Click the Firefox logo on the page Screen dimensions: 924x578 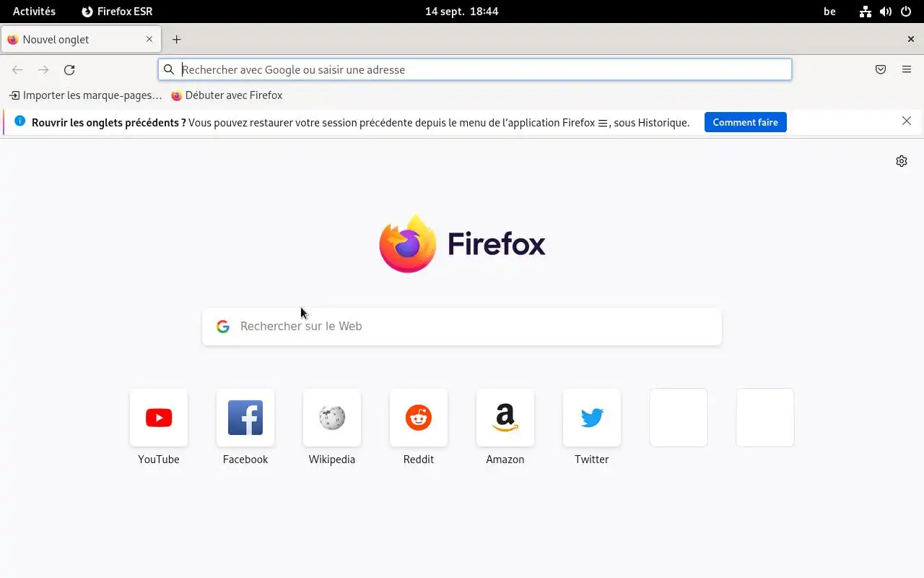tap(462, 244)
